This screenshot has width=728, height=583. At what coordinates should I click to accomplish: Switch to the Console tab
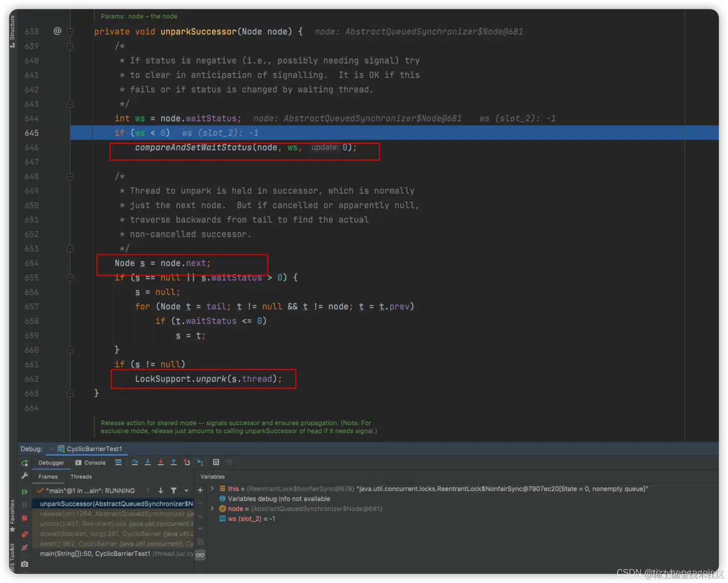[x=90, y=463]
